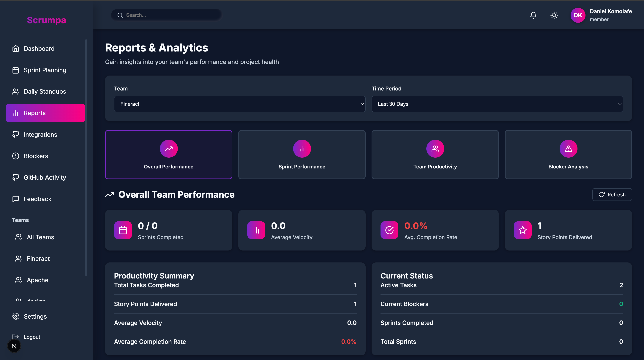This screenshot has width=644, height=360.
Task: Click the DK user avatar
Action: pyautogui.click(x=577, y=15)
